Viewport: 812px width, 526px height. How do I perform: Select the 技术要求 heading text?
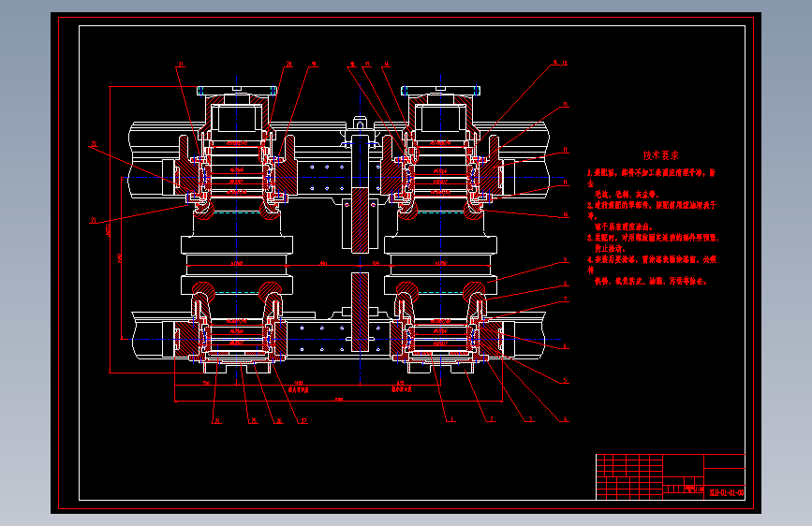(660, 155)
